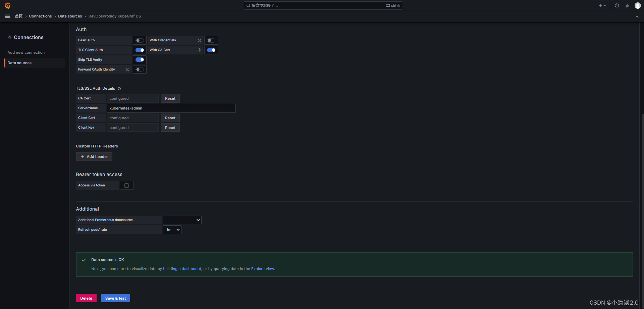Image resolution: width=644 pixels, height=309 pixels.
Task: Disable TLS Client Auth switch
Action: click(140, 50)
